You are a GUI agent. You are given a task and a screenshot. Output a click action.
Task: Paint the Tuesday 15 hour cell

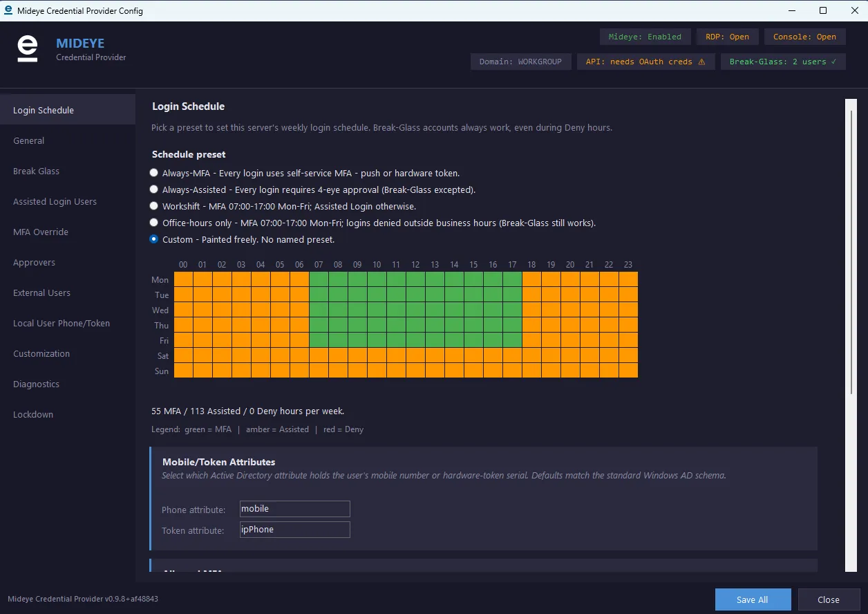pyautogui.click(x=473, y=295)
